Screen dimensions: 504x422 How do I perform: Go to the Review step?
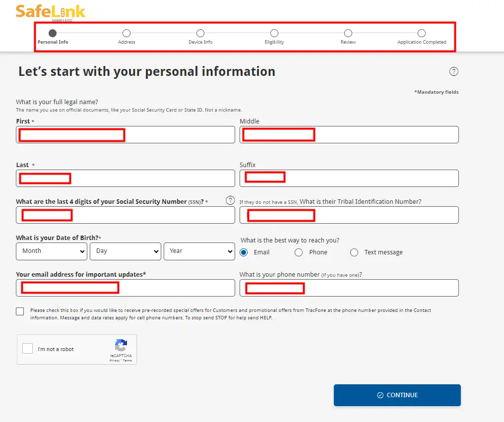(x=348, y=37)
